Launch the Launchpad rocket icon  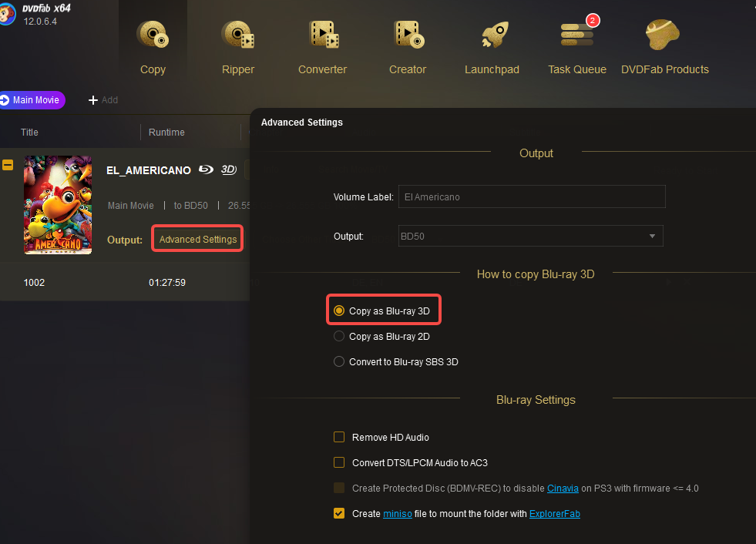click(495, 34)
